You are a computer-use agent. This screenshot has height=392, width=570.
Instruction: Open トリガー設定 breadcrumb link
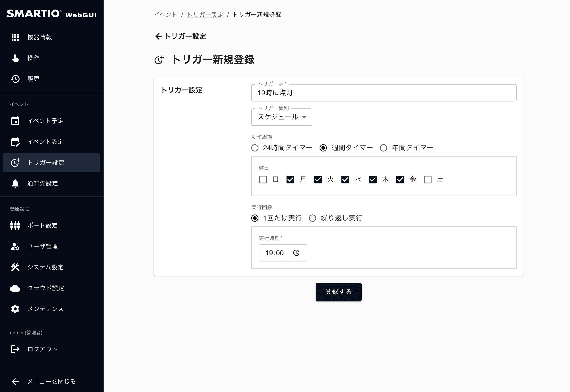(205, 15)
